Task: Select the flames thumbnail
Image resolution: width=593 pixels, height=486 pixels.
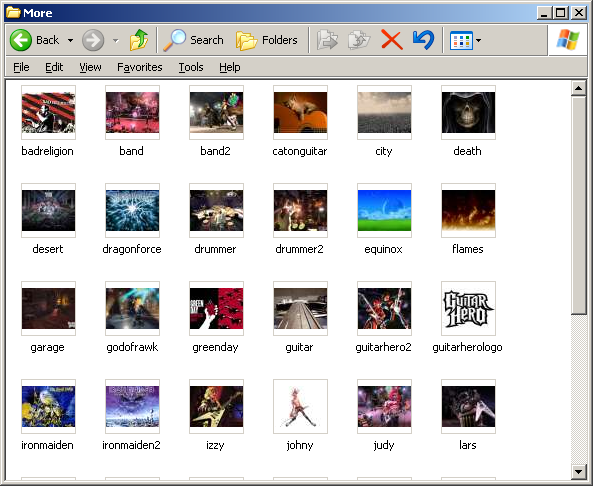Action: (468, 210)
